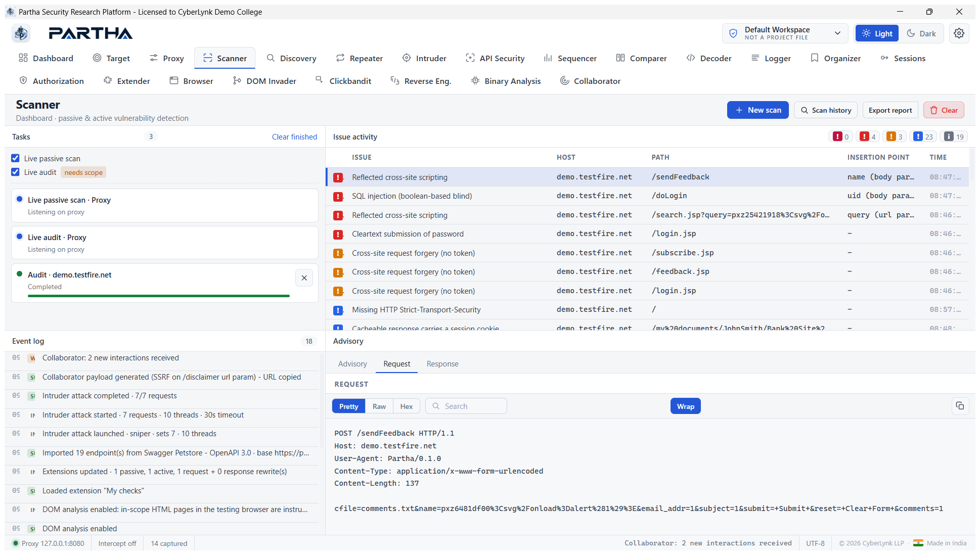980x555 pixels.
Task: Open the Sessions tab
Action: [903, 58]
